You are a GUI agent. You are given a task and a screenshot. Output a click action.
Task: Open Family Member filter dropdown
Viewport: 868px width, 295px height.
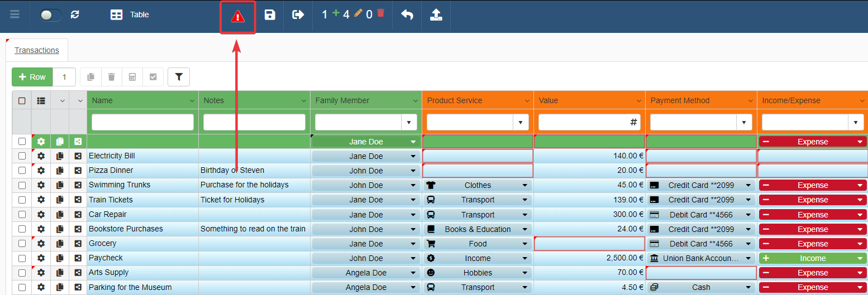[x=410, y=122]
